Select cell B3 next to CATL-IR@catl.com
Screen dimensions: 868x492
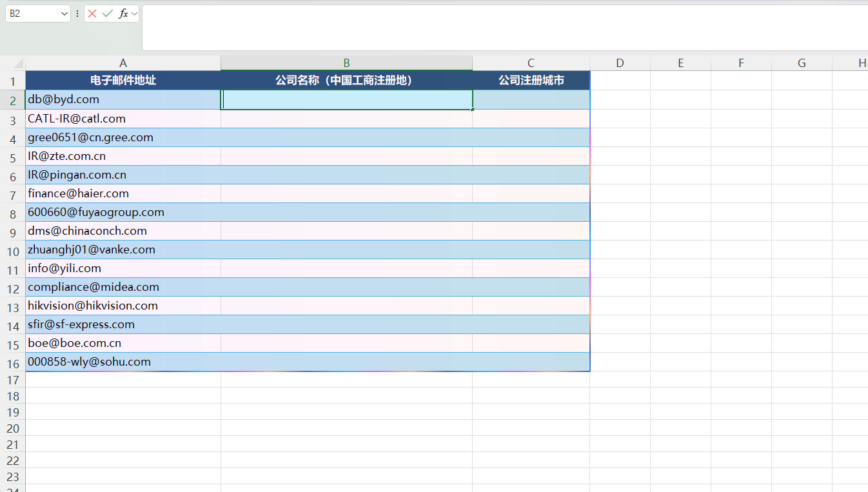[x=346, y=119]
